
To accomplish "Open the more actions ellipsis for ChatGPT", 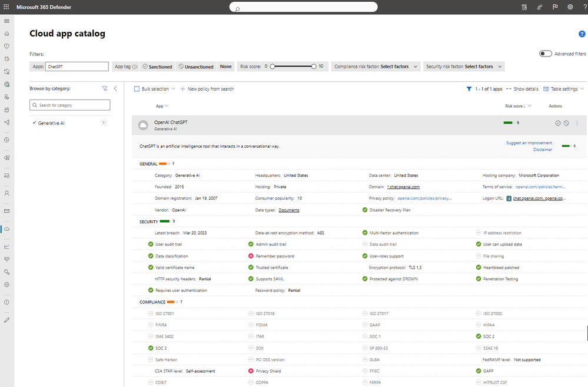I will [x=577, y=123].
